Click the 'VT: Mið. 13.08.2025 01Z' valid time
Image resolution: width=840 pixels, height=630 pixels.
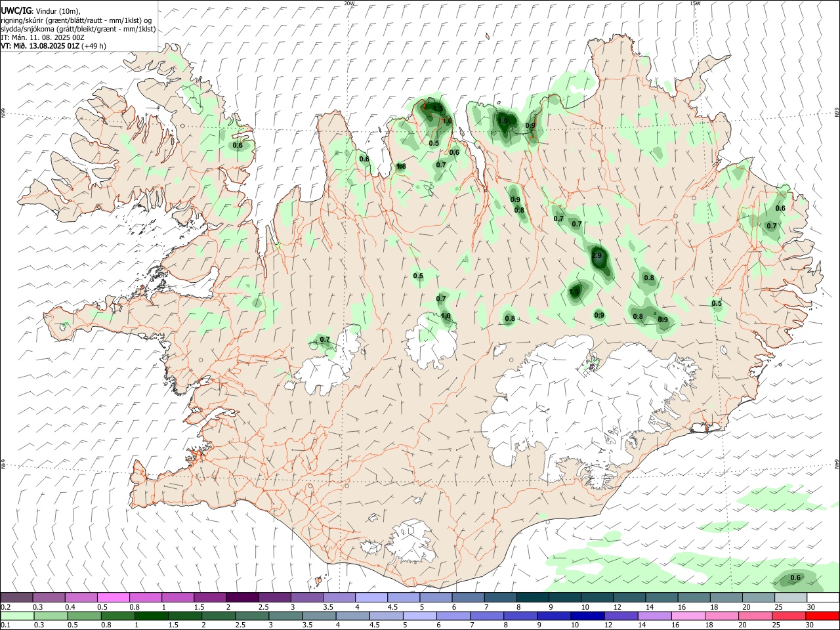click(x=39, y=46)
